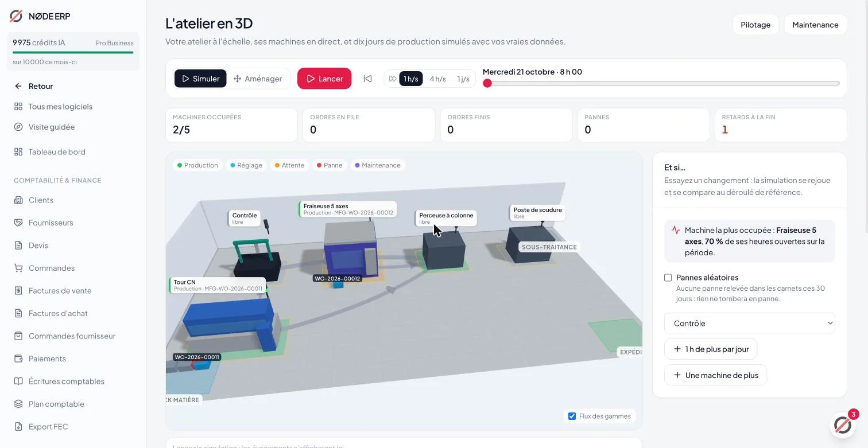
Task: Select the Tour CN machine label
Action: [x=218, y=286]
